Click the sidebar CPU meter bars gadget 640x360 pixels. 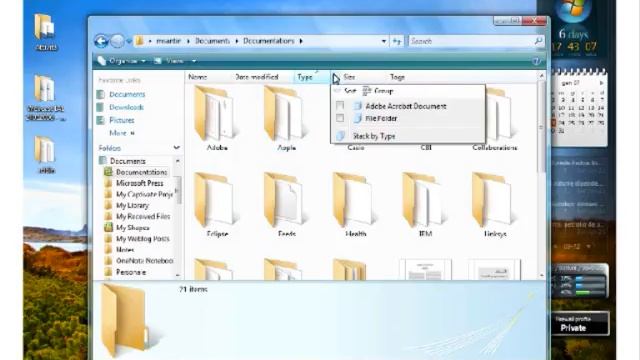(579, 282)
